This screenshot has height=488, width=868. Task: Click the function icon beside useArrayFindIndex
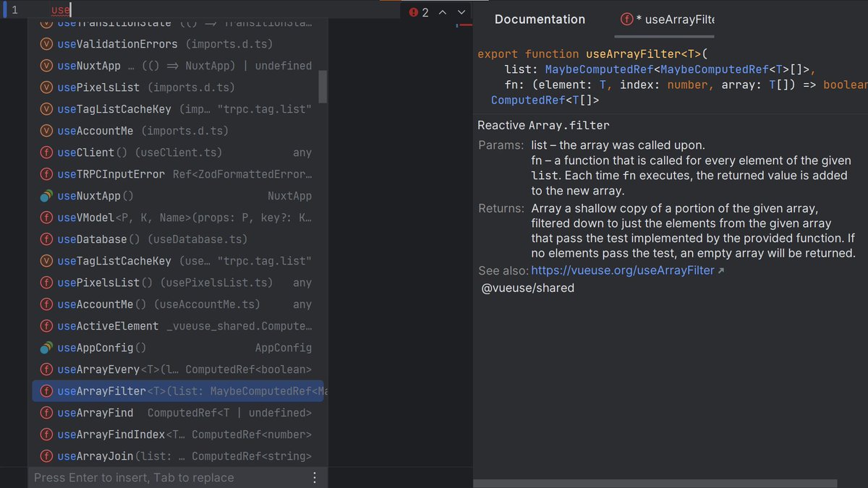click(46, 435)
